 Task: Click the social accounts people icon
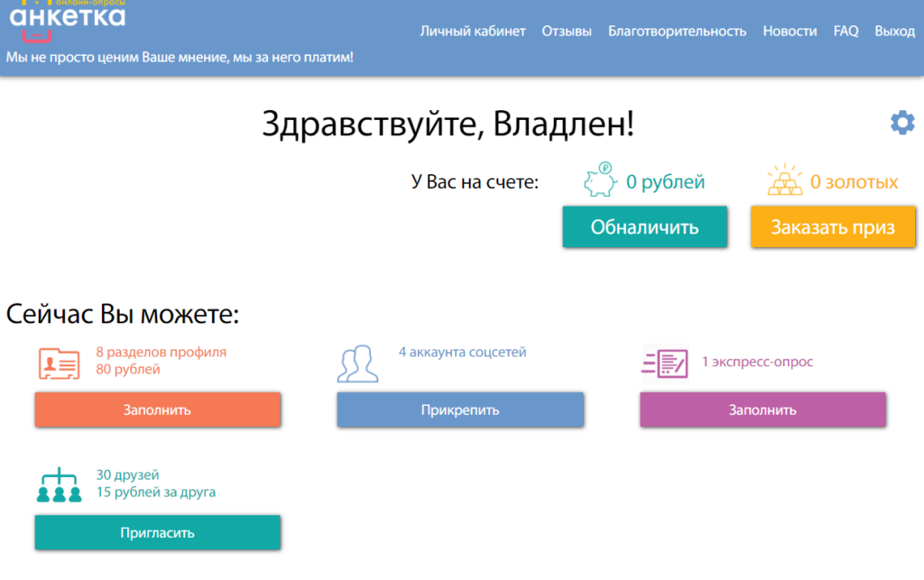click(357, 363)
